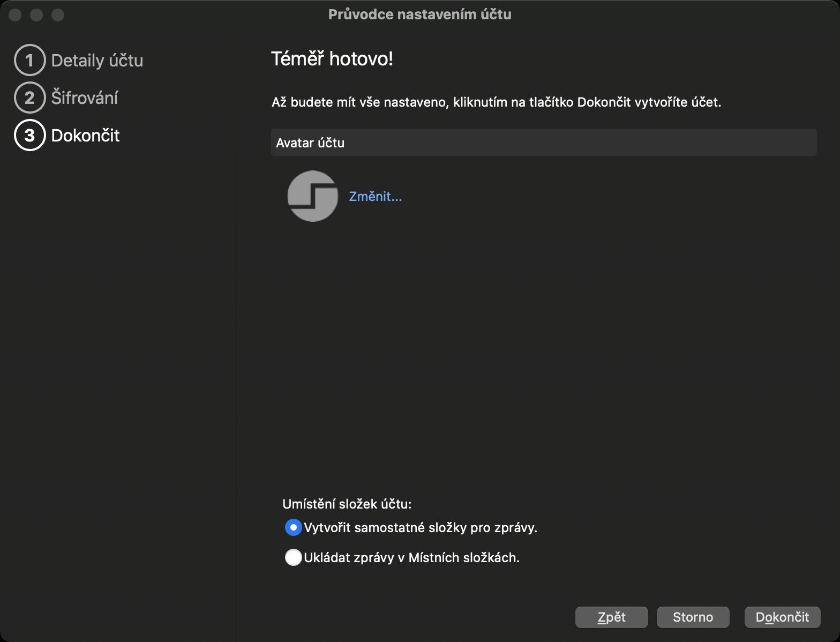Click the 'Vytvořit samostatné složky pro zprávy' label
This screenshot has height=642, width=840.
(421, 528)
